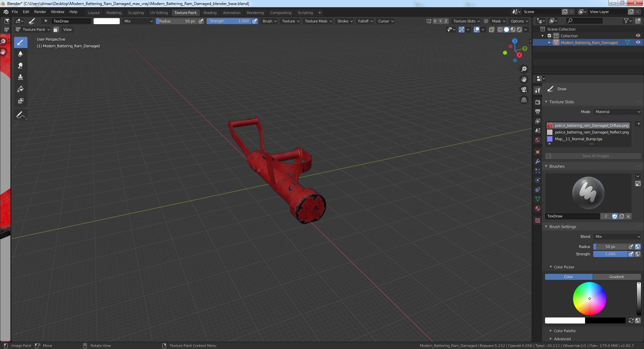Viewport: 644px width, 349px height.
Task: Open the Output properties tab
Action: tap(538, 111)
